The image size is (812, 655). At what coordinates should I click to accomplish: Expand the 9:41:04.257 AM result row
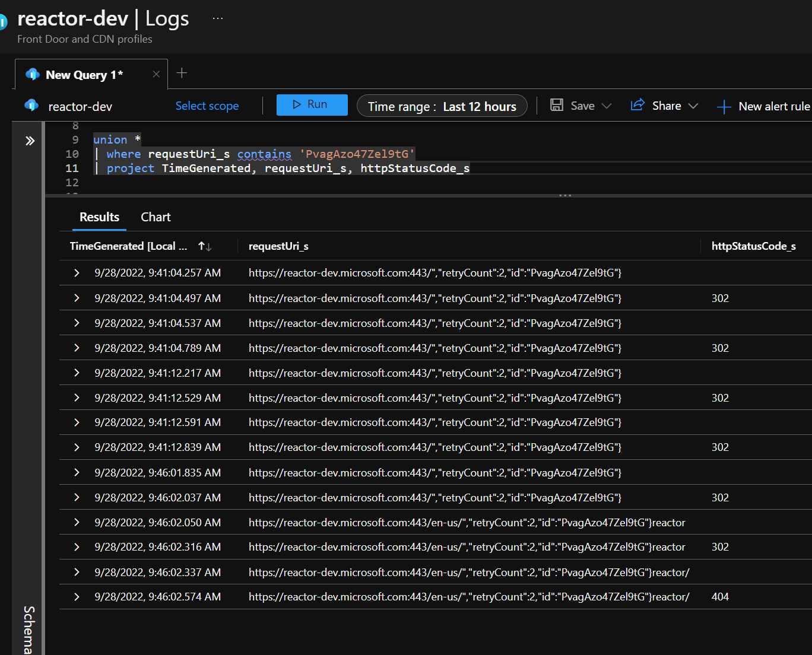coord(76,272)
